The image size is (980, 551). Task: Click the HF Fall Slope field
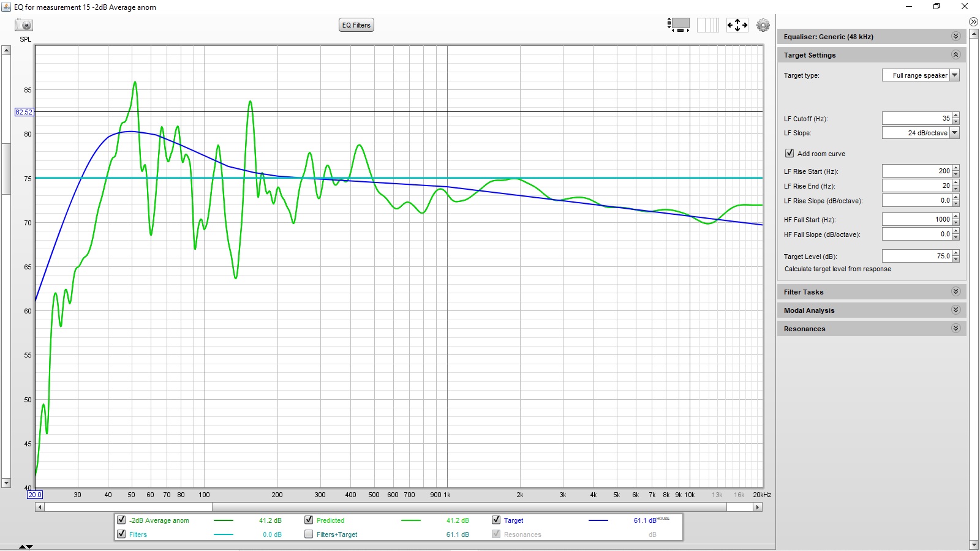[917, 234]
